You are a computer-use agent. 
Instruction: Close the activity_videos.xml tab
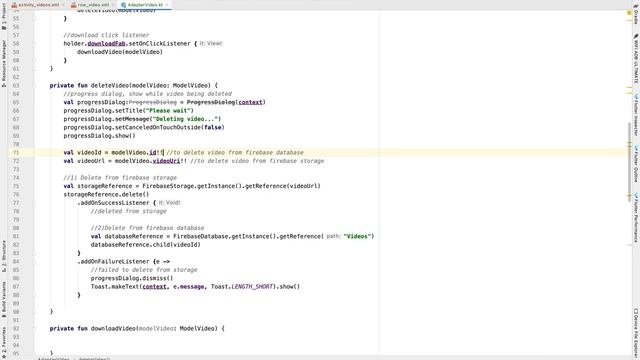(63, 5)
